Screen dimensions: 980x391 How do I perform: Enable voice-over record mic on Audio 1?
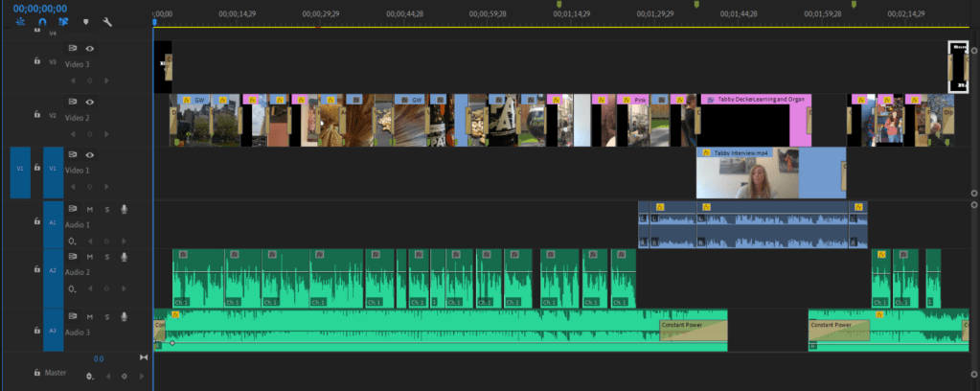[x=123, y=209]
